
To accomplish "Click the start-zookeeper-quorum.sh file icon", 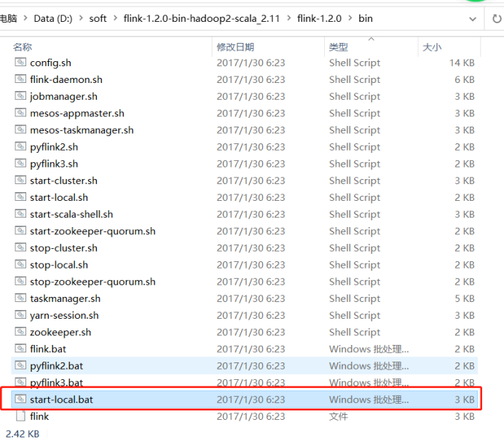I will (20, 231).
